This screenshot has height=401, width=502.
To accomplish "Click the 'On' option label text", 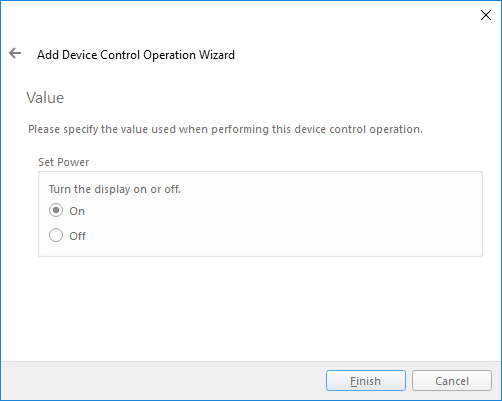I will click(77, 211).
